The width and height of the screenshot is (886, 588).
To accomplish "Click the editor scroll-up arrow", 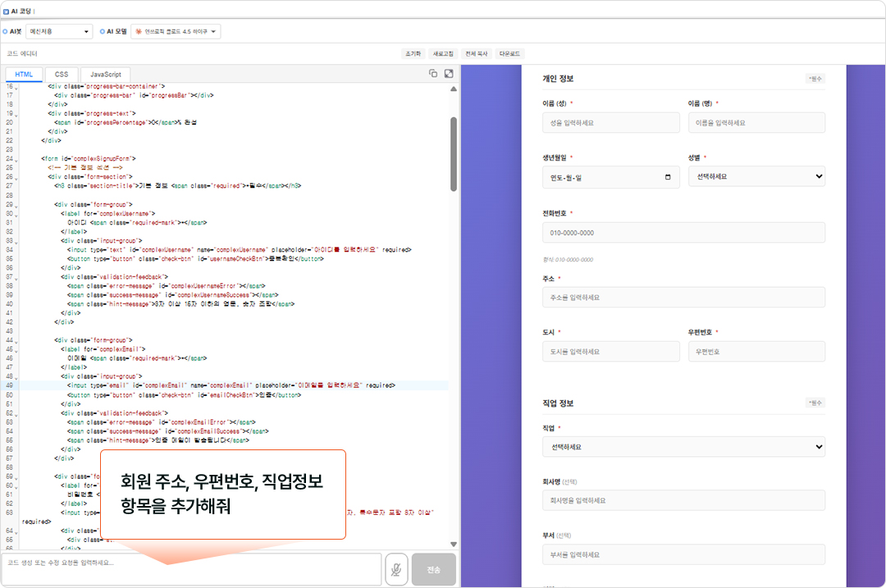I will pyautogui.click(x=454, y=89).
